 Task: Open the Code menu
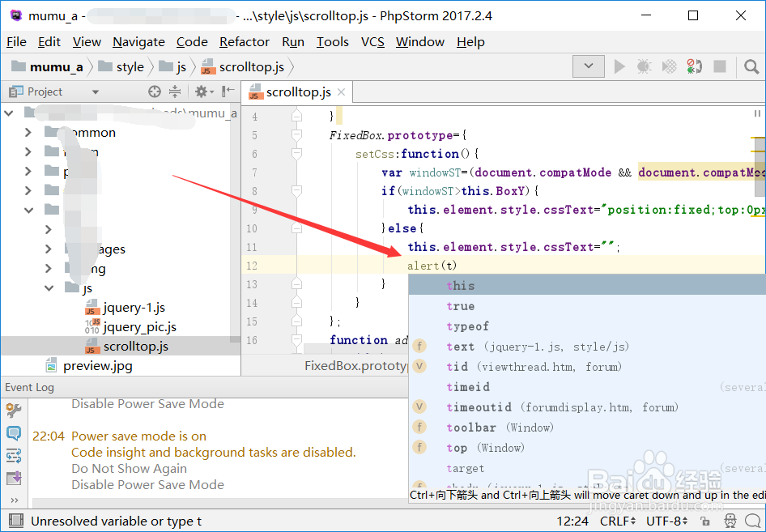[192, 42]
